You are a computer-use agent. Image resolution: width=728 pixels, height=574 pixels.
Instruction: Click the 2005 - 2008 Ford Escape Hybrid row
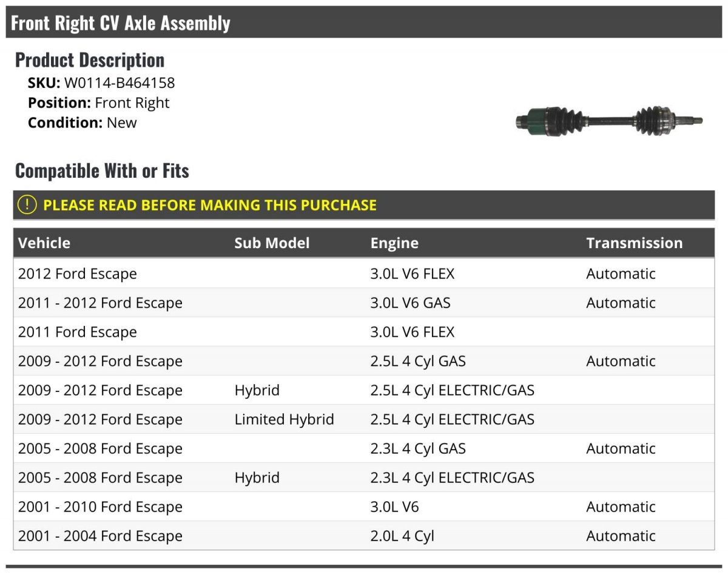pyautogui.click(x=364, y=478)
